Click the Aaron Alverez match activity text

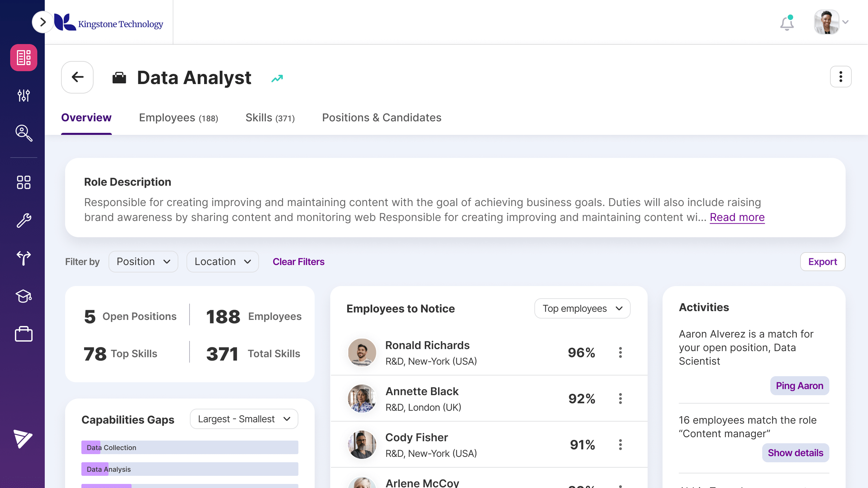(746, 348)
